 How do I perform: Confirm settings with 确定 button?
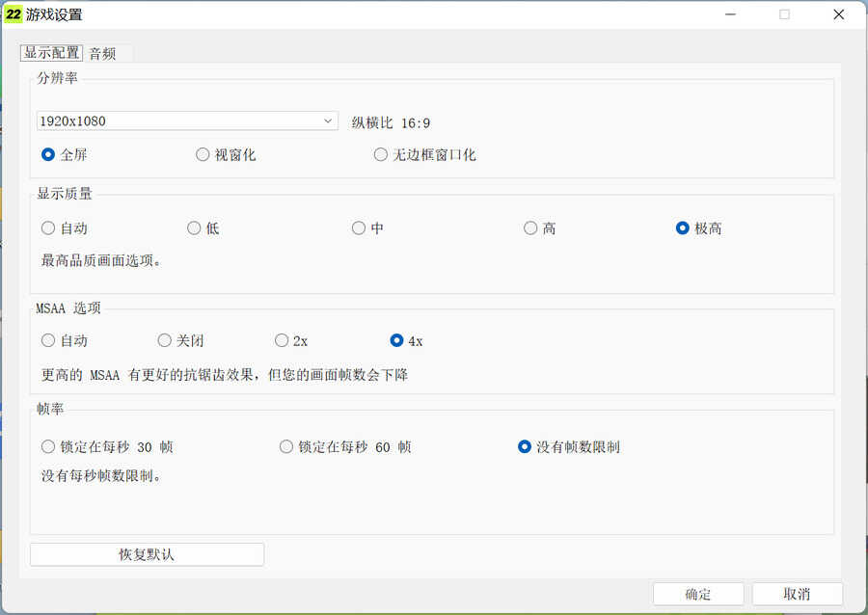(x=698, y=595)
